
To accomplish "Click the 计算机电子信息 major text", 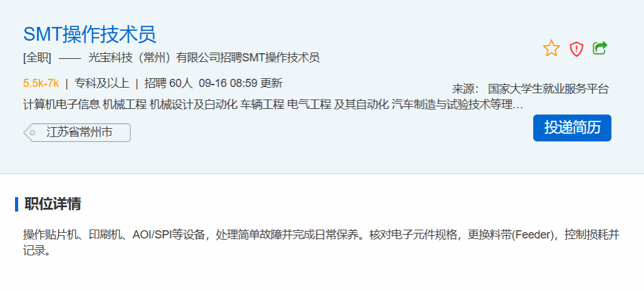I will tap(61, 105).
